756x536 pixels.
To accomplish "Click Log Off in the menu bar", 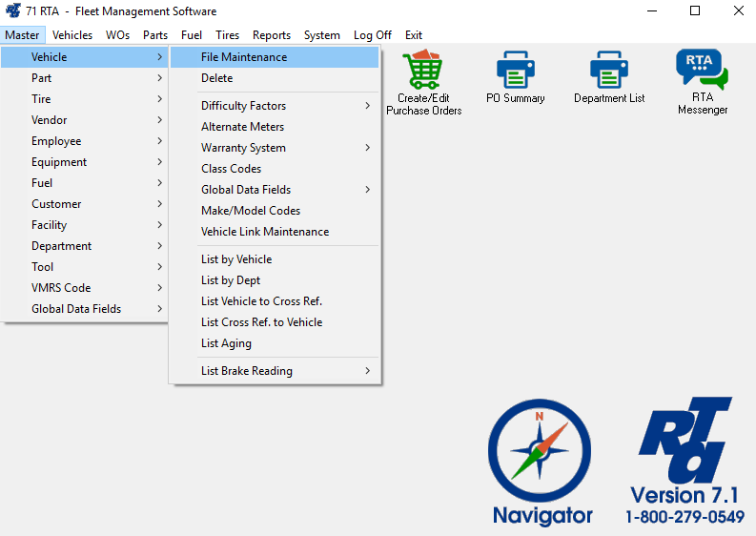I will 372,35.
